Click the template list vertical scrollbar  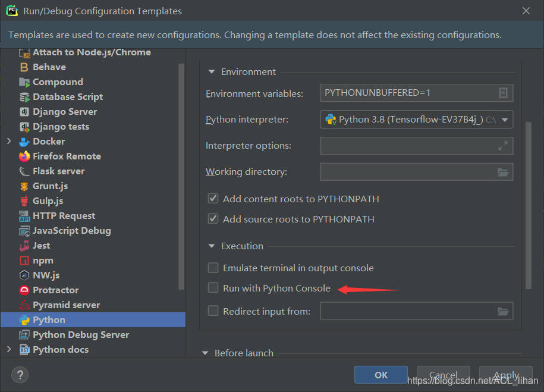pyautogui.click(x=181, y=177)
